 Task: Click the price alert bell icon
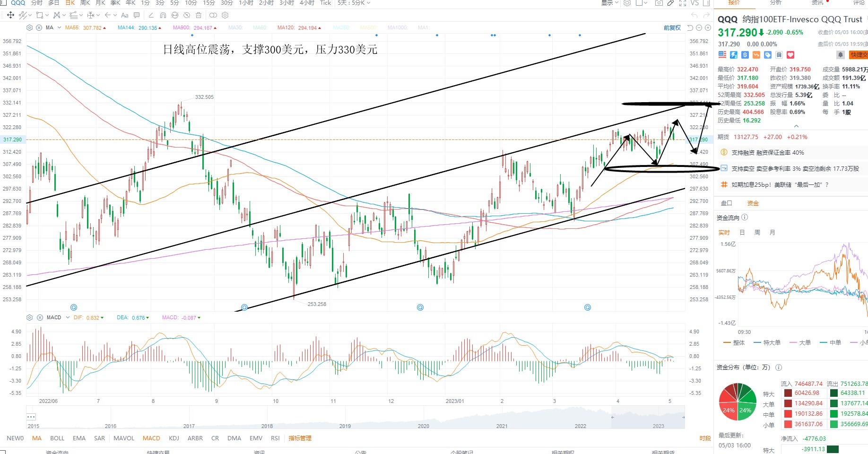coord(840,55)
